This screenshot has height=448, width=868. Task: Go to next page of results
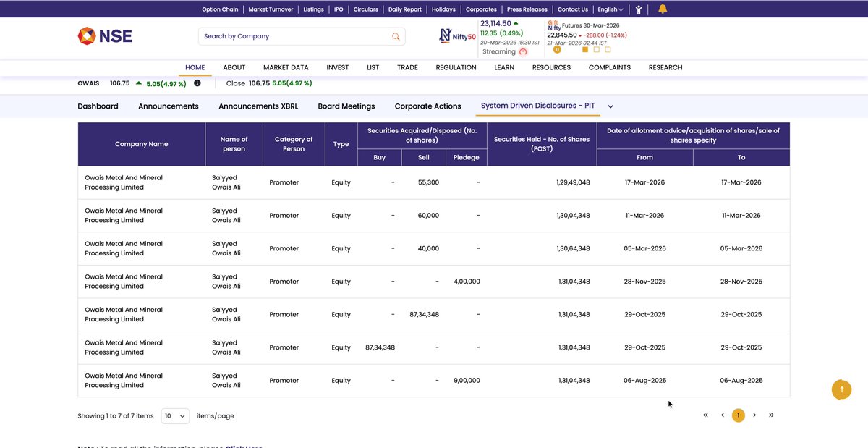click(754, 415)
